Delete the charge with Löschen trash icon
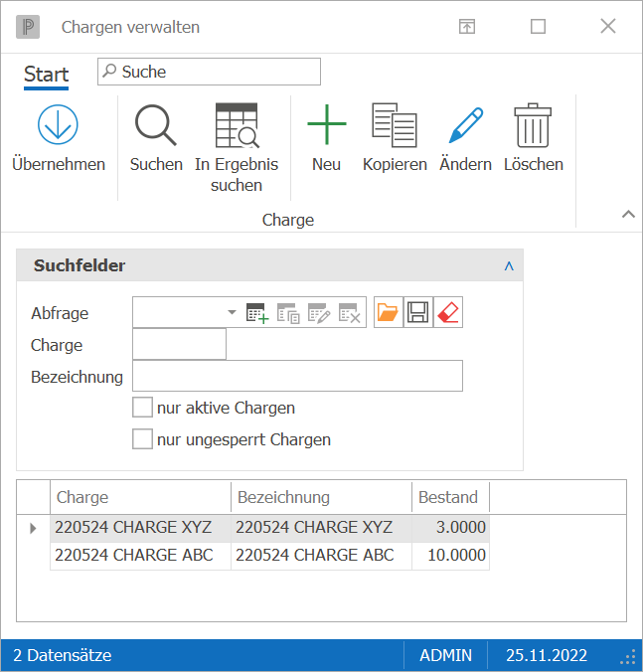Viewport: 643px width, 672px height. pos(533,124)
